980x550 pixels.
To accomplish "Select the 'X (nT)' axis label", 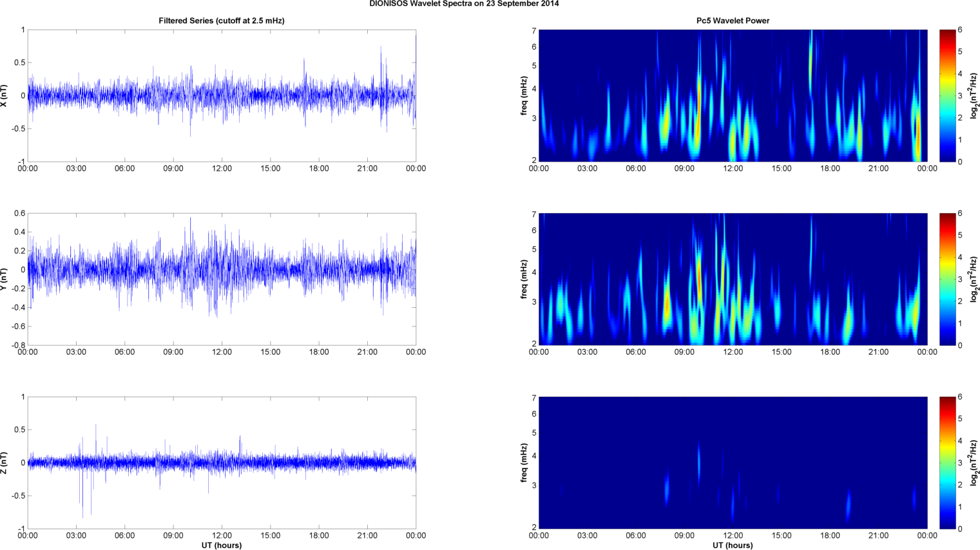I will (x=5, y=96).
